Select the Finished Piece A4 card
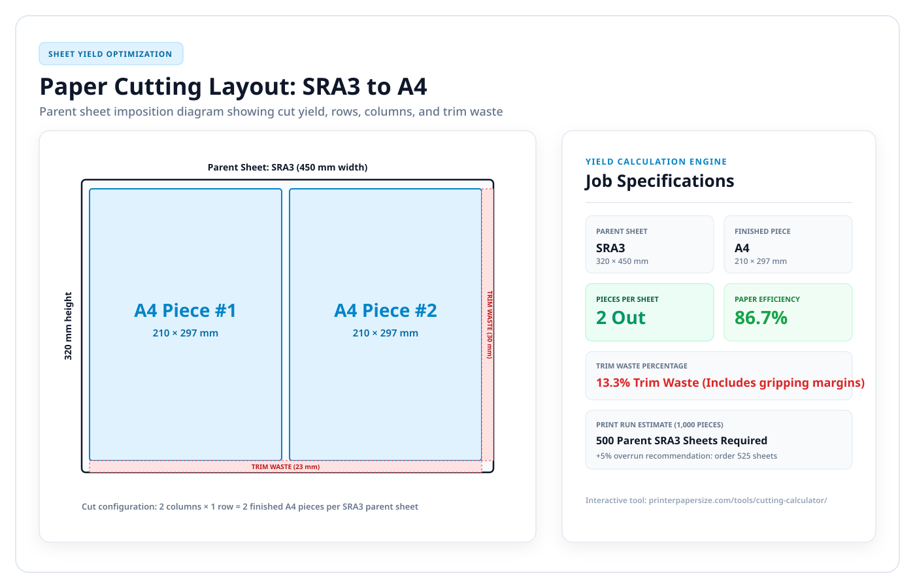Image resolution: width=915 pixels, height=588 pixels. tap(788, 244)
